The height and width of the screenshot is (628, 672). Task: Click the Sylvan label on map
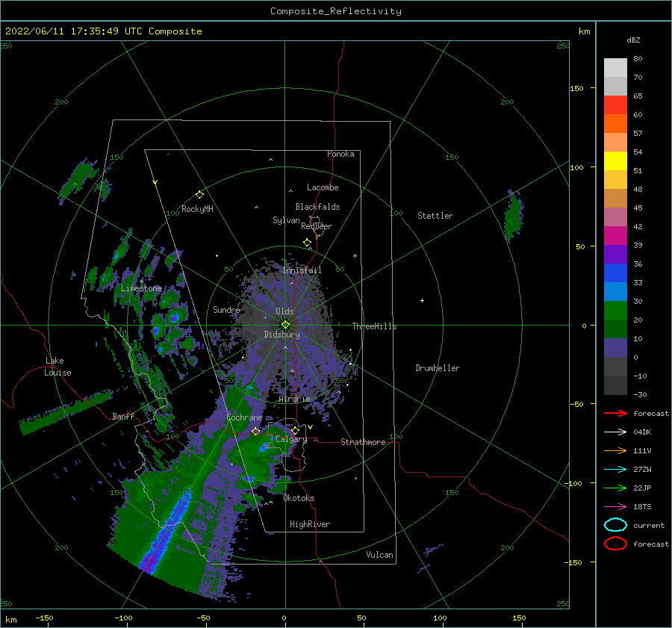pos(286,220)
